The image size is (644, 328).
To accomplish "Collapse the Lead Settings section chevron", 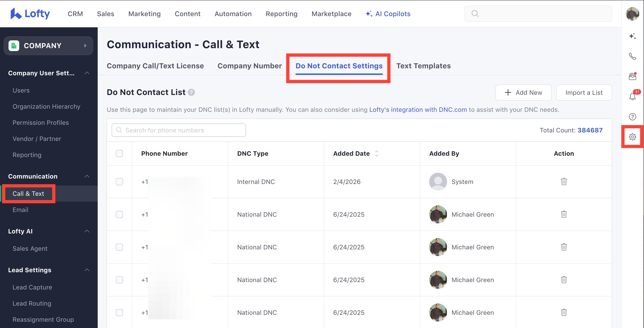I will [87, 270].
